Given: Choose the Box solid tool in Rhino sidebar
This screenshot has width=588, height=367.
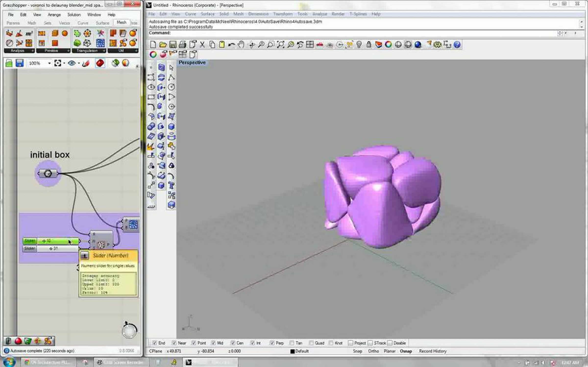Looking at the screenshot, I should [x=171, y=127].
